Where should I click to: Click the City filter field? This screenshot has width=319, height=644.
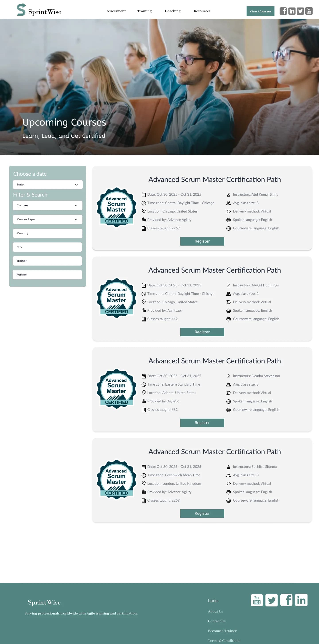click(47, 247)
